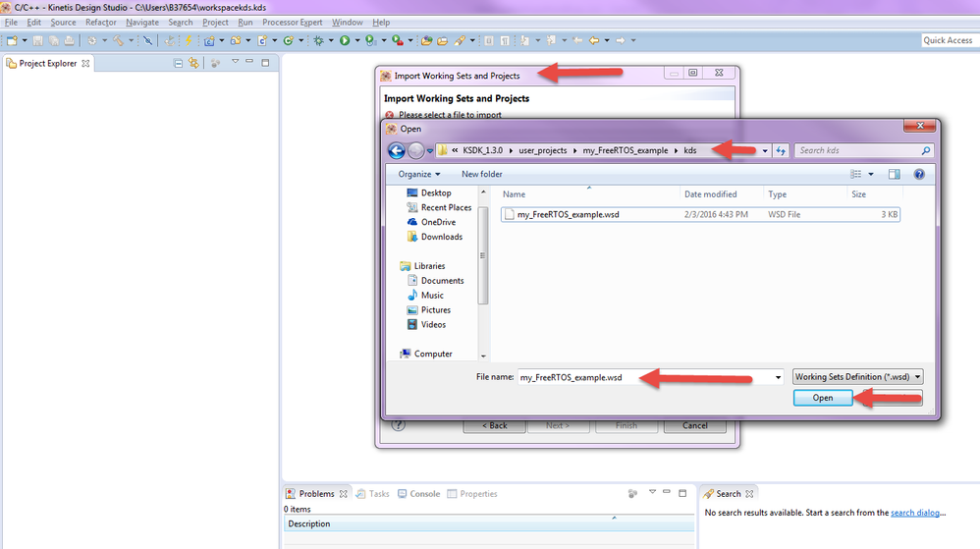
Task: Open the view options dropdown arrow
Action: [871, 175]
